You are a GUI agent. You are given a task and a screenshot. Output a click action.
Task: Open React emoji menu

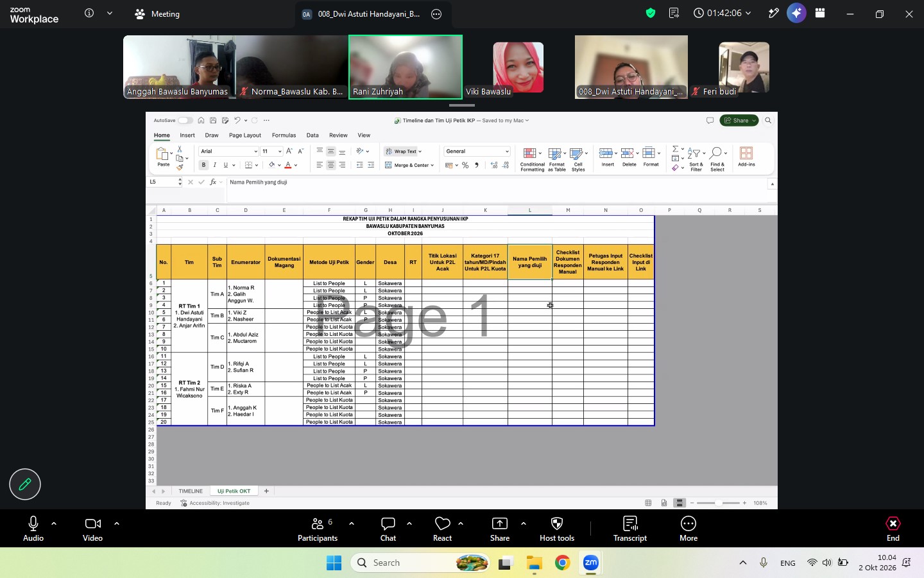(x=442, y=529)
